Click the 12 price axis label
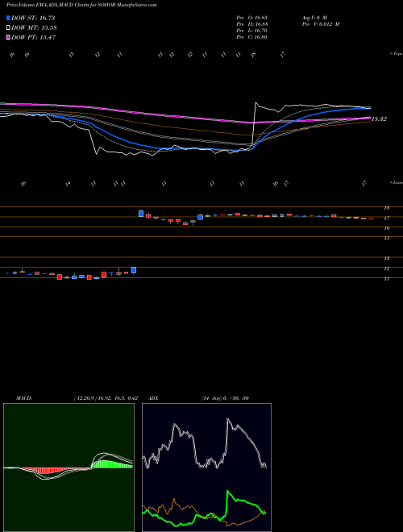Image resolution: width=403 pixels, height=532 pixels. [x=386, y=269]
